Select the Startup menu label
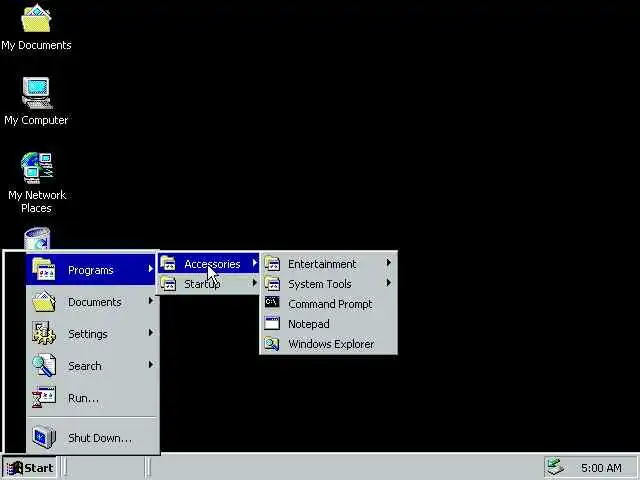 pyautogui.click(x=202, y=284)
